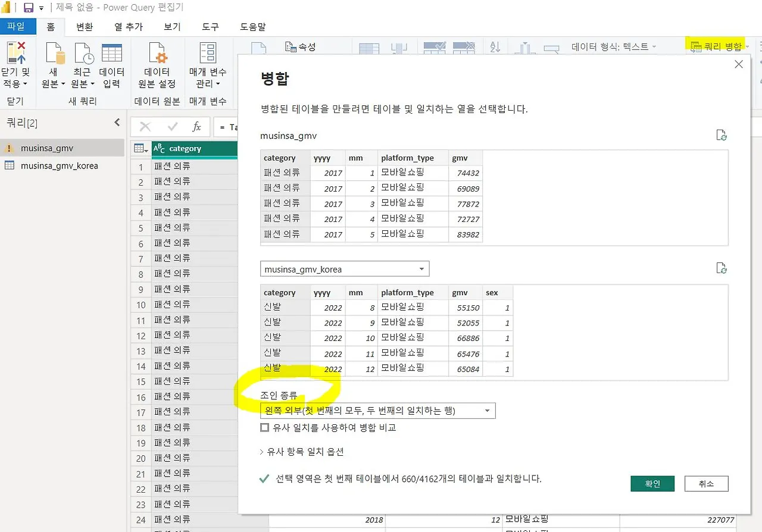Click gmv value 74432 in preview
This screenshot has height=532, width=762.
(x=467, y=173)
